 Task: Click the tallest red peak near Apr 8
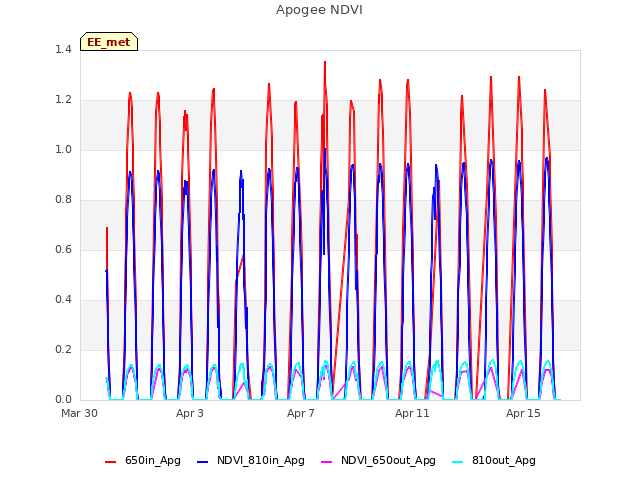[325, 62]
